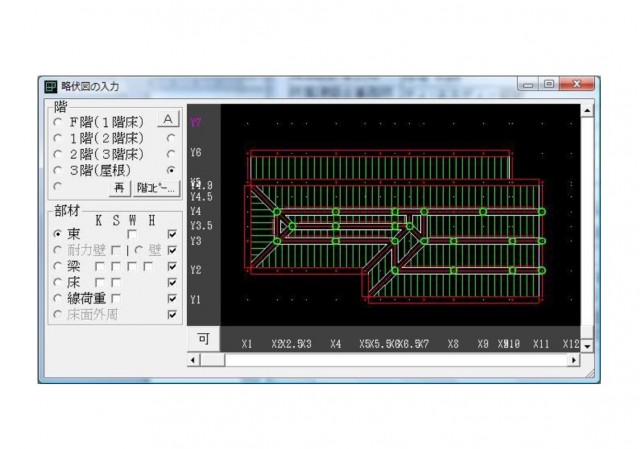Toggle the H checkbox for 束 row
This screenshot has width=640, height=449.
click(173, 234)
